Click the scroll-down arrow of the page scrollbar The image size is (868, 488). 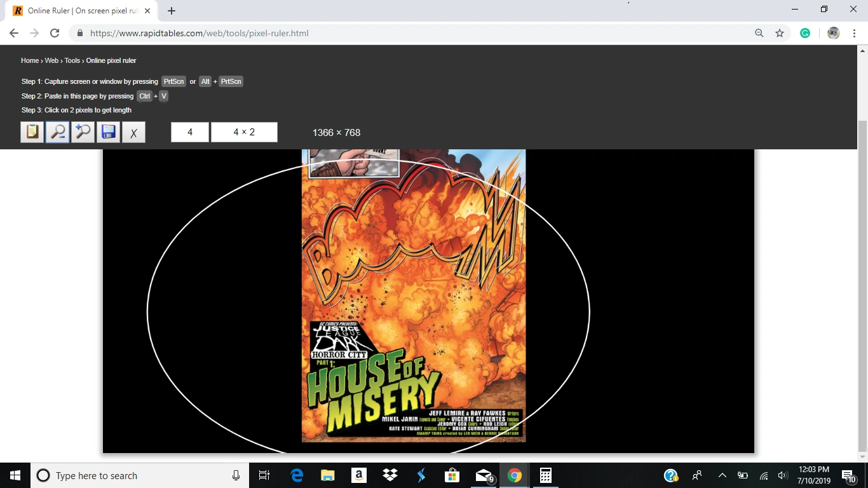tap(863, 457)
